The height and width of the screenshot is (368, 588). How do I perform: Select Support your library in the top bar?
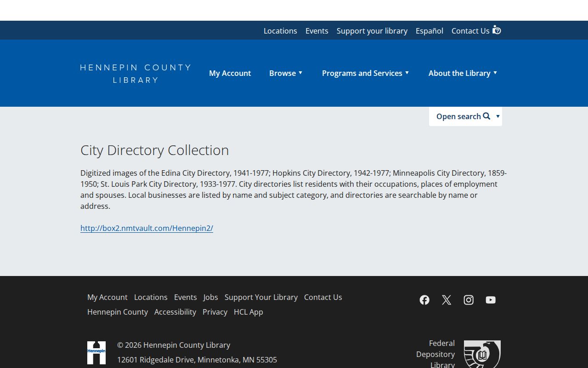[372, 31]
